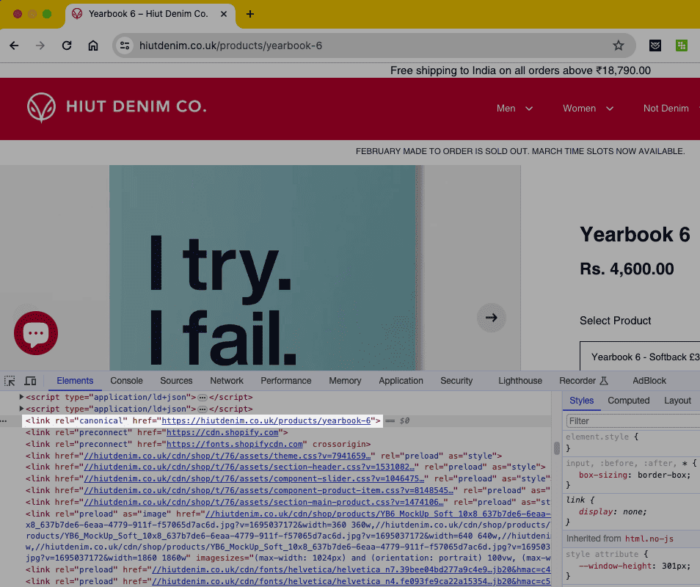Open the Lighthouse tab
The width and height of the screenshot is (700, 587).
tap(520, 381)
